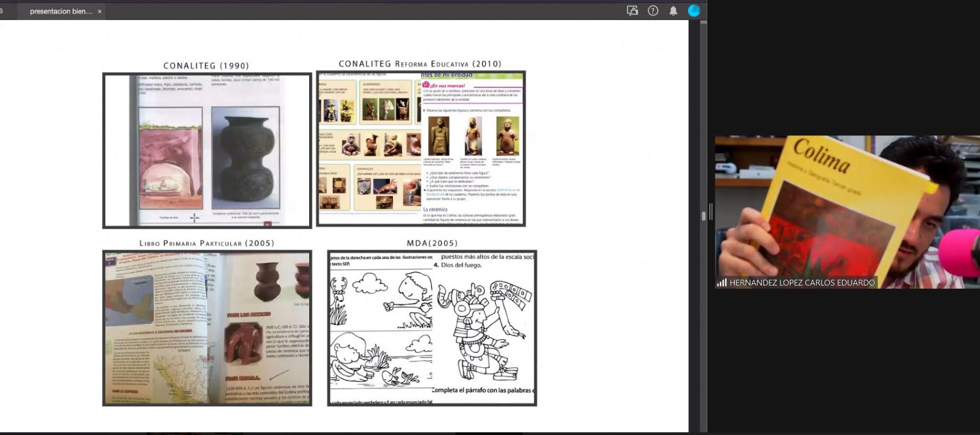Screen dimensions: 980x435
Task: Select the 'presentacion bien...' tab
Action: [61, 11]
